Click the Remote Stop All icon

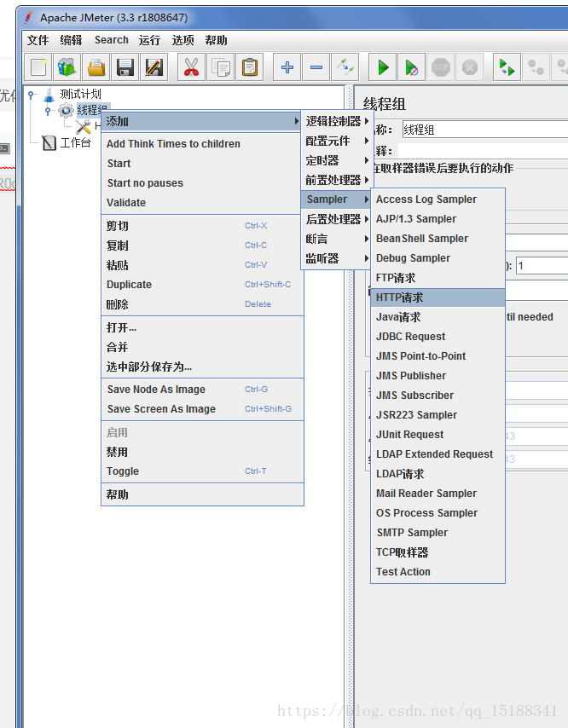click(x=536, y=68)
